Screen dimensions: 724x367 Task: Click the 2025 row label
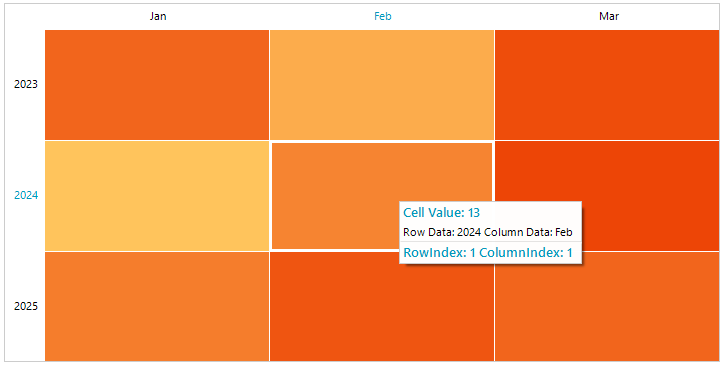(25, 306)
